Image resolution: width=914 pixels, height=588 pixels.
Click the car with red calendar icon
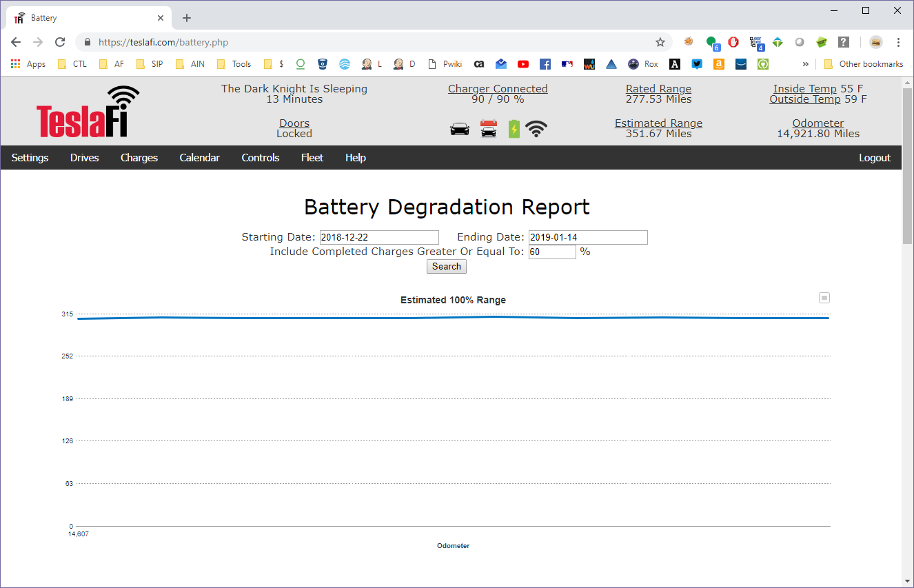click(489, 128)
